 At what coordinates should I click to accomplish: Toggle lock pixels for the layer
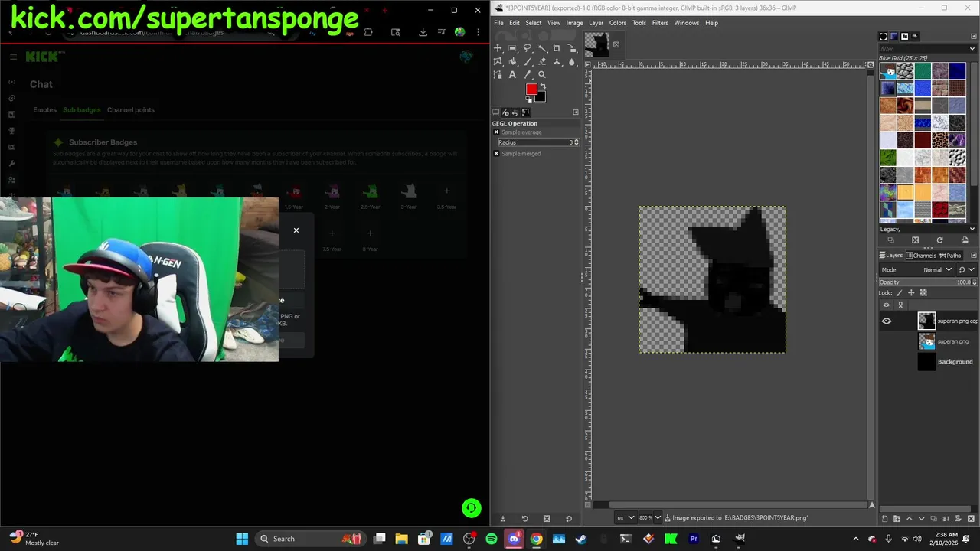pos(899,292)
